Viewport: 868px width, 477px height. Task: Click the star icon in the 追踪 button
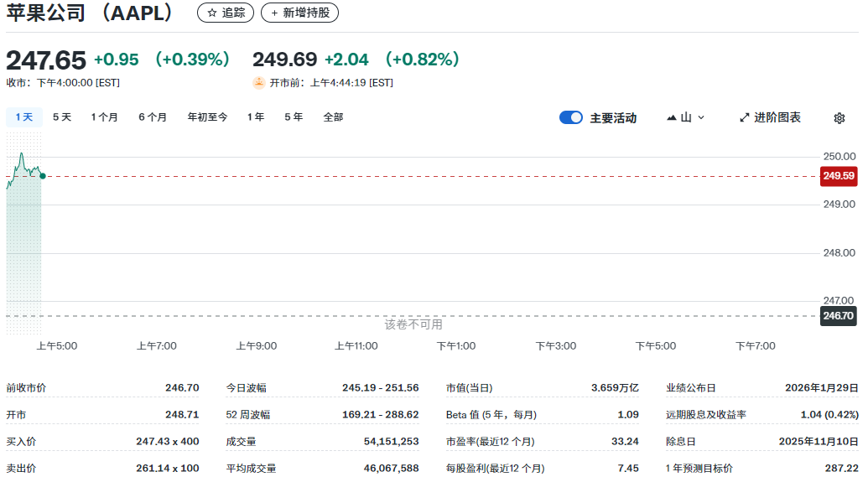(212, 13)
